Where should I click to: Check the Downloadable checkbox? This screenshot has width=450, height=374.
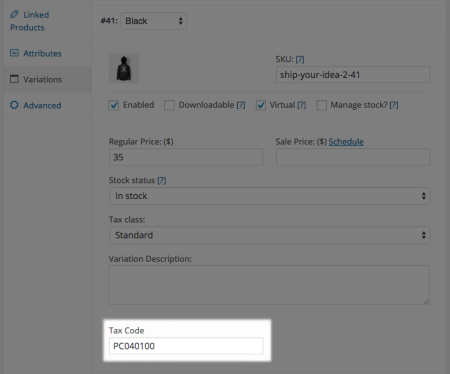point(169,105)
